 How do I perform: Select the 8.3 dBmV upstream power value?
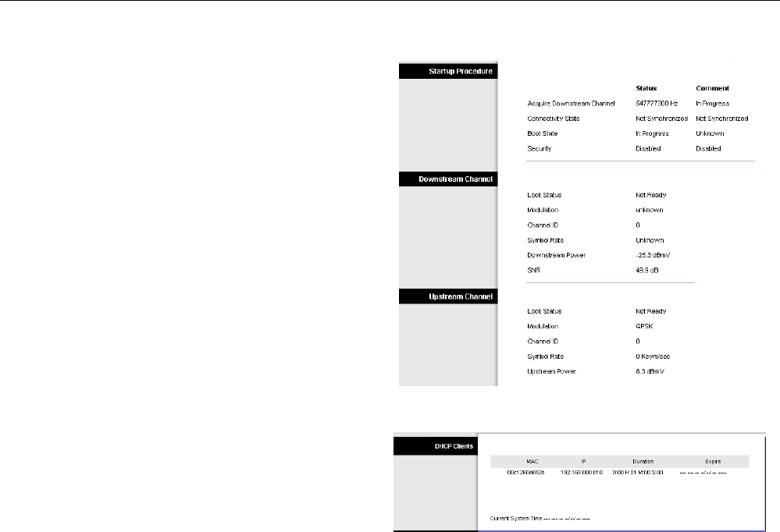pyautogui.click(x=650, y=371)
